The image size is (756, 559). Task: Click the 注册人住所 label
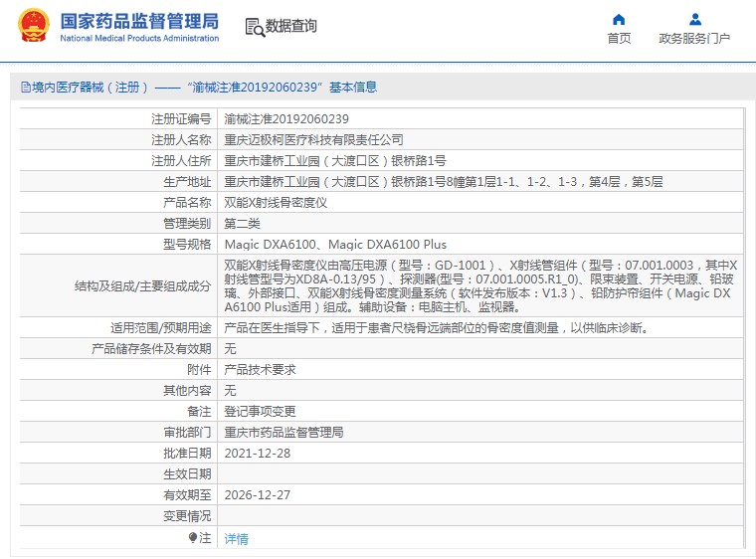[181, 160]
